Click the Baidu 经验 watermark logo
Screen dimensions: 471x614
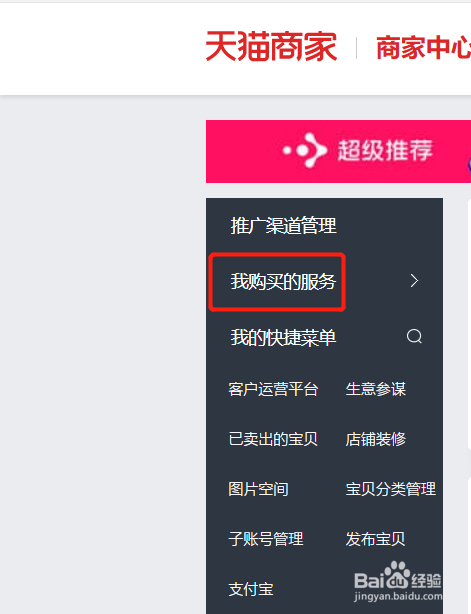pyautogui.click(x=398, y=576)
